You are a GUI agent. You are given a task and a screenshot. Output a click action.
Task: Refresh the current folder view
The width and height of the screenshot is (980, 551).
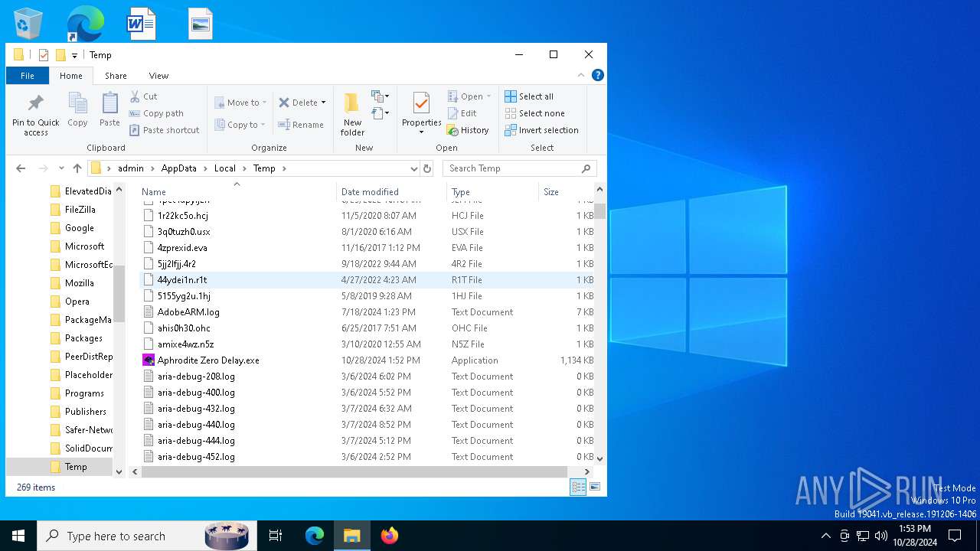pyautogui.click(x=427, y=168)
